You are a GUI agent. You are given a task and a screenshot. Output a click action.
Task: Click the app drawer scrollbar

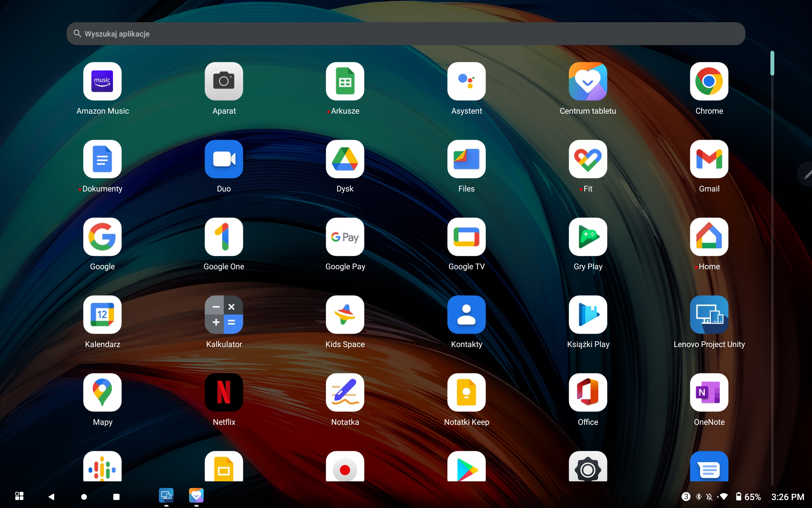(772, 63)
